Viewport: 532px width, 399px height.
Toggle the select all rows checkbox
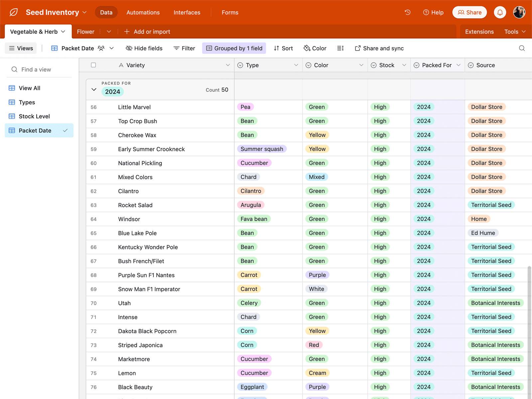93,65
